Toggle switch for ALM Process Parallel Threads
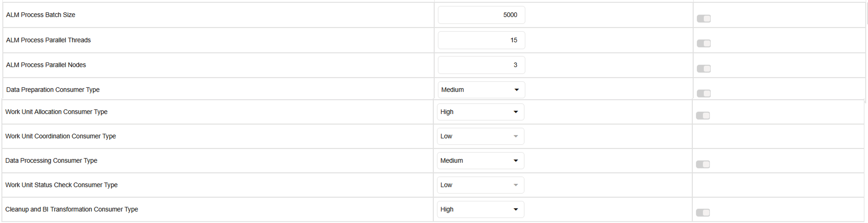Viewport: 868px width, 223px height. pyautogui.click(x=704, y=43)
